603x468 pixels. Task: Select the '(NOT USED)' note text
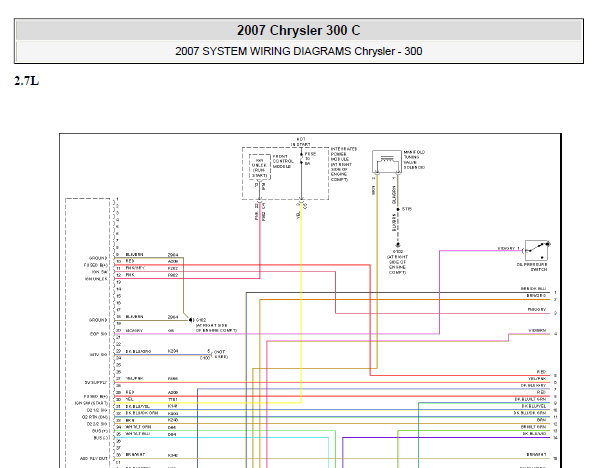220,354
